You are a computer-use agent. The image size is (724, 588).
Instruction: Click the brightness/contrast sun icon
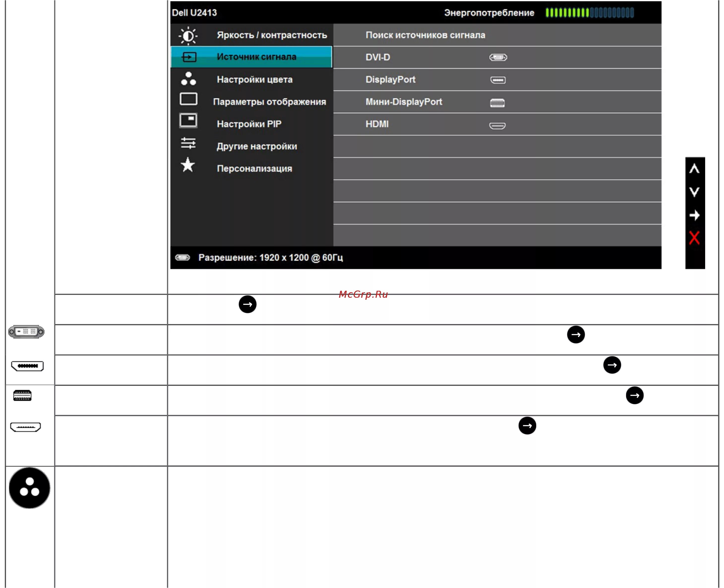[188, 35]
